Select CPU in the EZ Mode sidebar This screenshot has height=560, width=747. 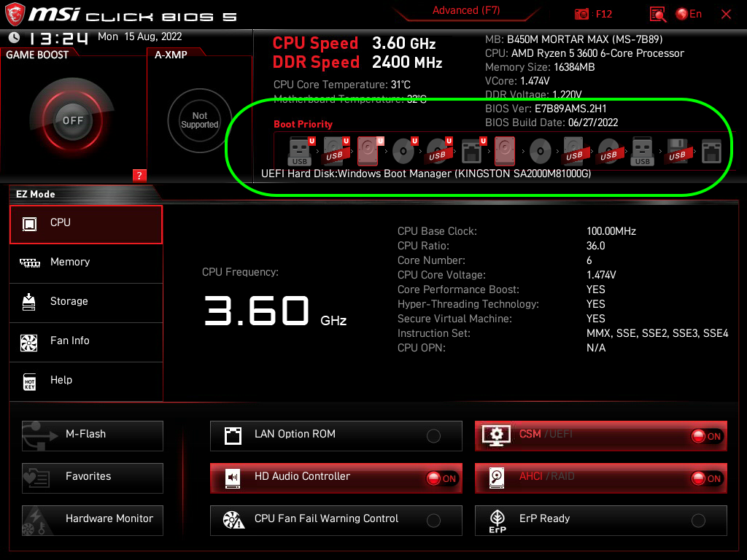point(86,225)
